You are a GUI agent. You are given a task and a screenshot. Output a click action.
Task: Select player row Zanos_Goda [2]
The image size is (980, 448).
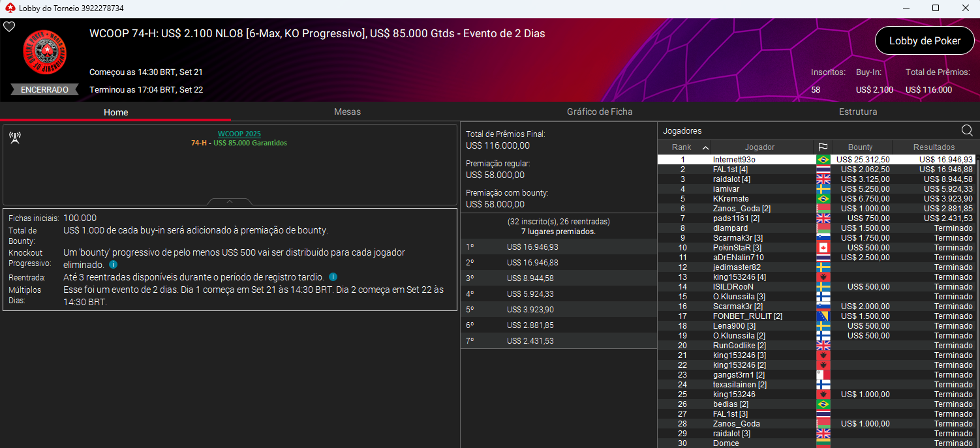pos(816,209)
